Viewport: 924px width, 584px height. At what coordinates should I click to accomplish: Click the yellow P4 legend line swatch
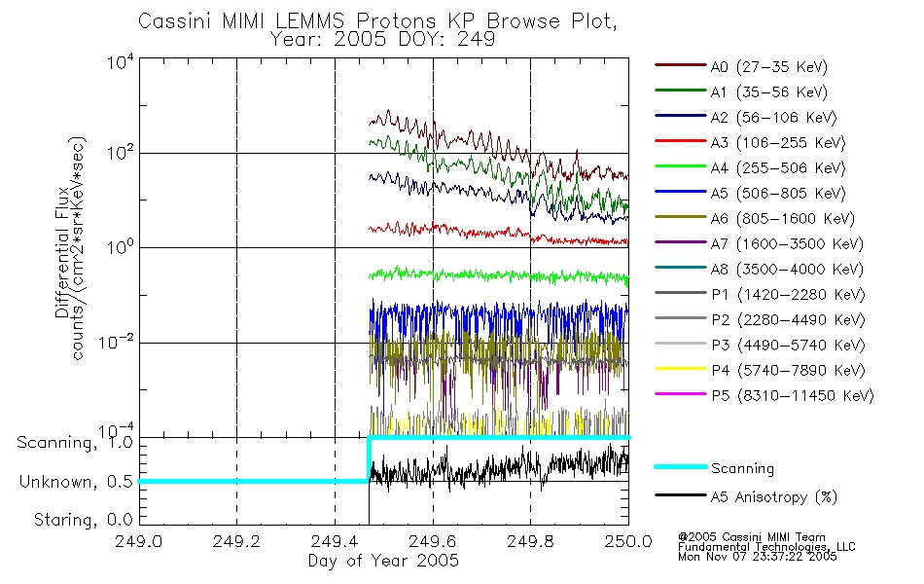[681, 369]
